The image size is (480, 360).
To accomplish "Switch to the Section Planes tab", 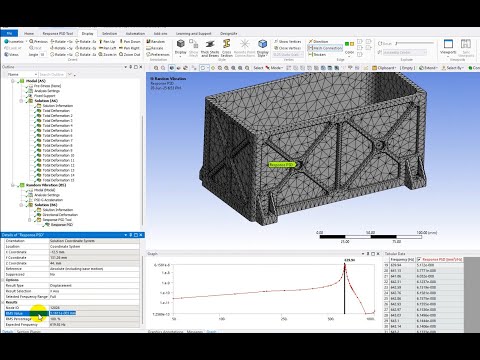I will point(28,332).
